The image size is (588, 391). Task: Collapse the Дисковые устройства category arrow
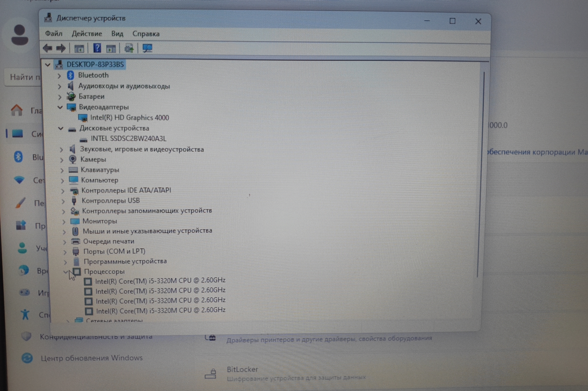(61, 128)
